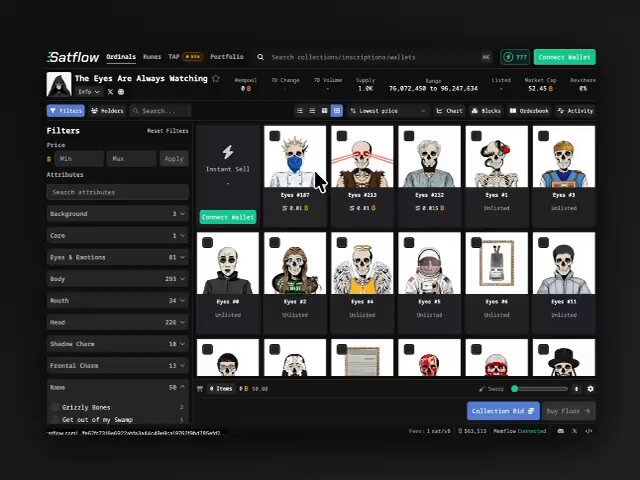This screenshot has width=640, height=480.
Task: Expand the Frontal Charm filter
Action: [x=118, y=366]
